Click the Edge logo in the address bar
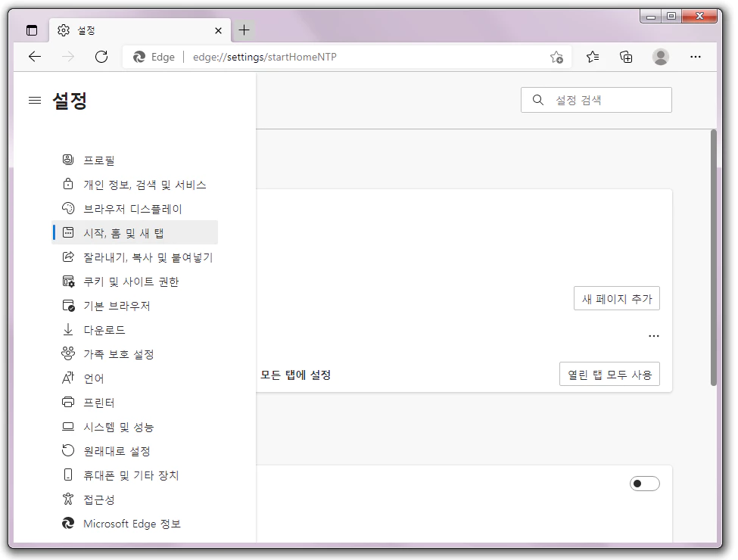This screenshot has width=738, height=560. (x=139, y=57)
